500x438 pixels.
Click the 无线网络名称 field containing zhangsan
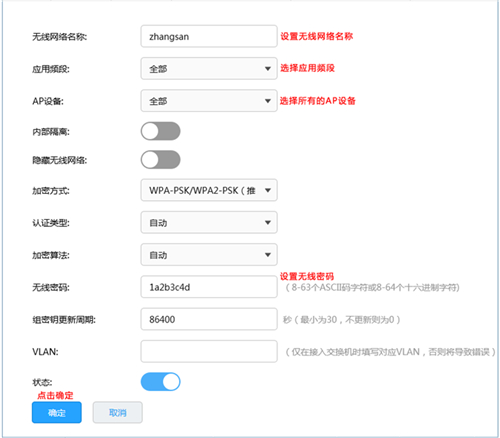(x=209, y=36)
